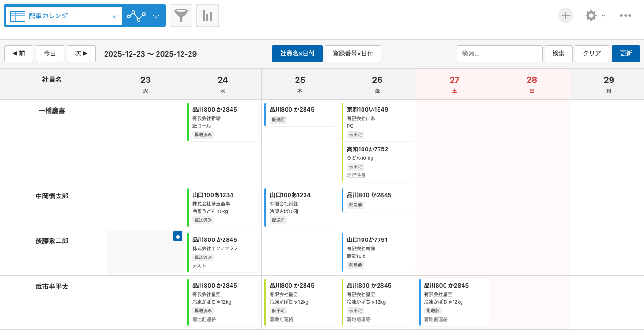
Task: Open the graph icon in the blue toolbar
Action: [136, 16]
